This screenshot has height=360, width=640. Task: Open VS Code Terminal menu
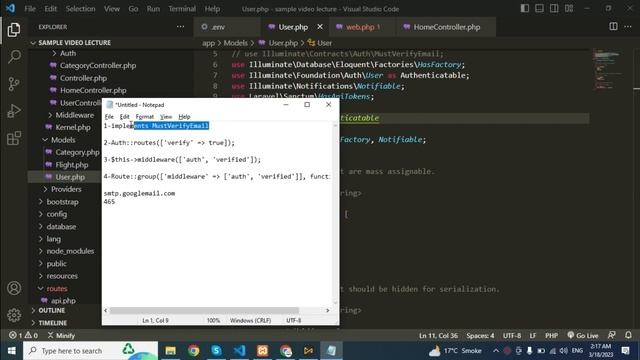182,9
